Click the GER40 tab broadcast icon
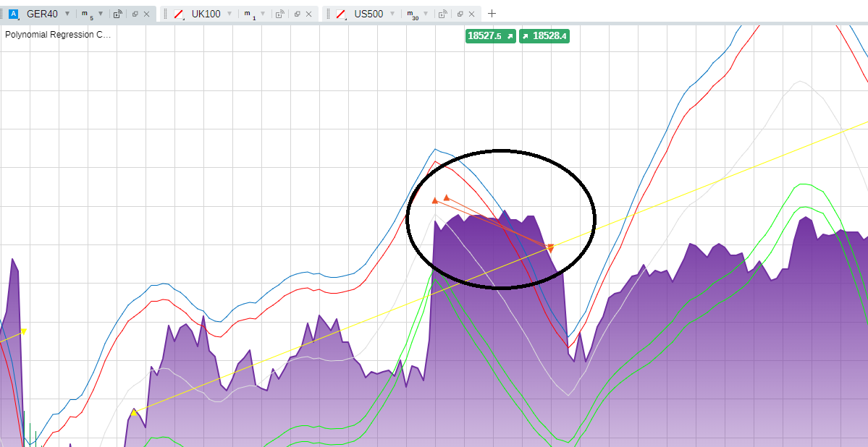 (x=117, y=14)
